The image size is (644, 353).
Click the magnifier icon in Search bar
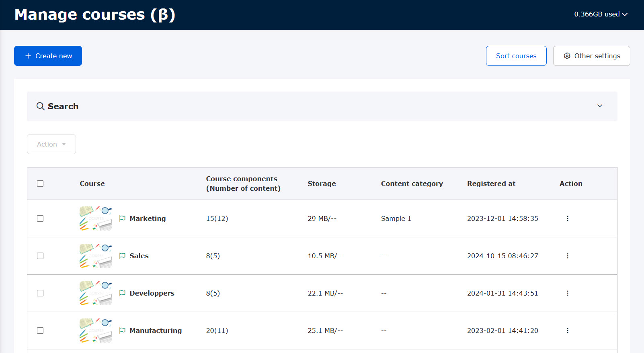point(41,106)
